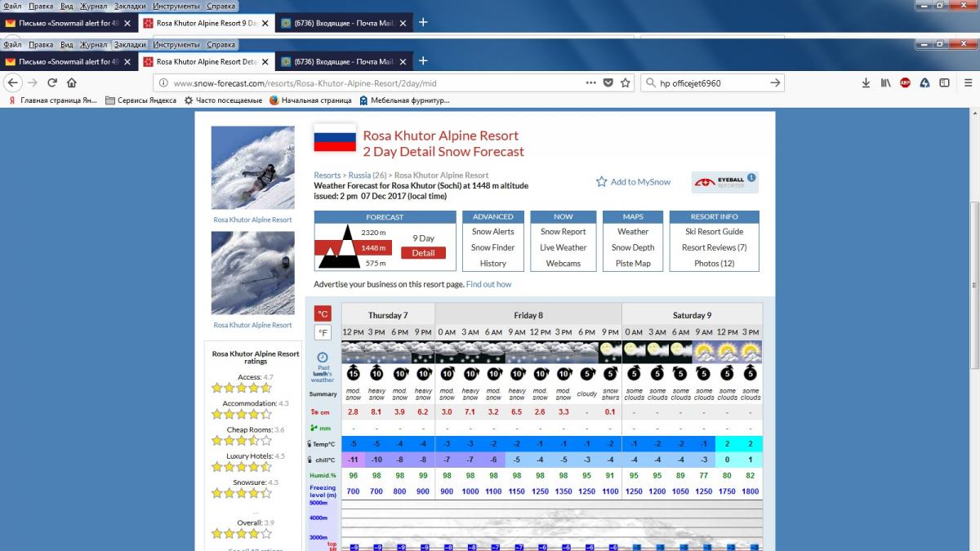Click freezing level value 1350

coord(563,491)
